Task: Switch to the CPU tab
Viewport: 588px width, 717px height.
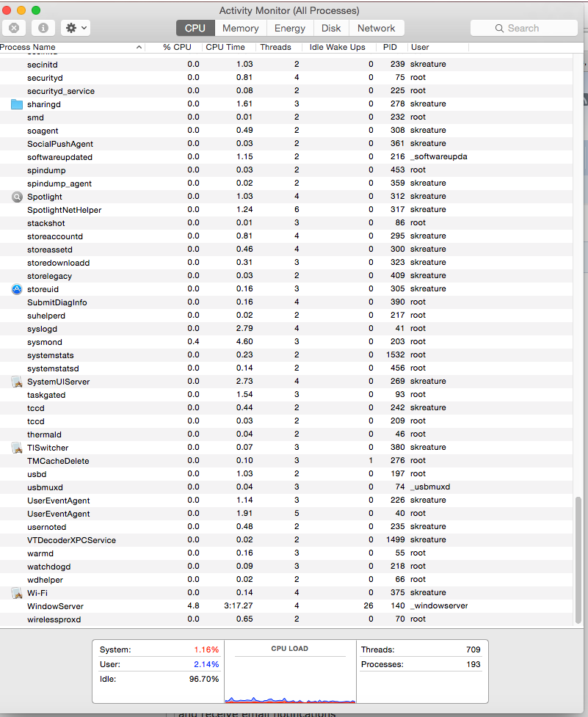Action: (195, 28)
